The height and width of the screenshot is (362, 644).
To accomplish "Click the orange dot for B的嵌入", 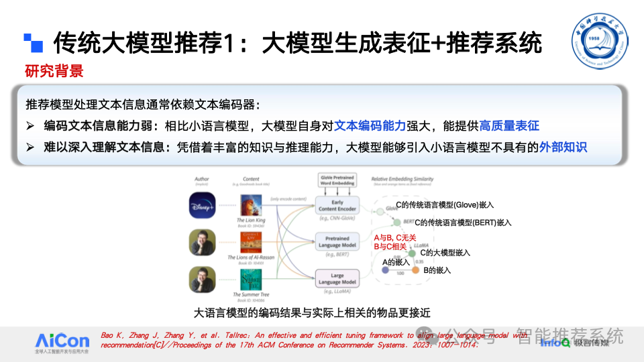I will (x=416, y=270).
